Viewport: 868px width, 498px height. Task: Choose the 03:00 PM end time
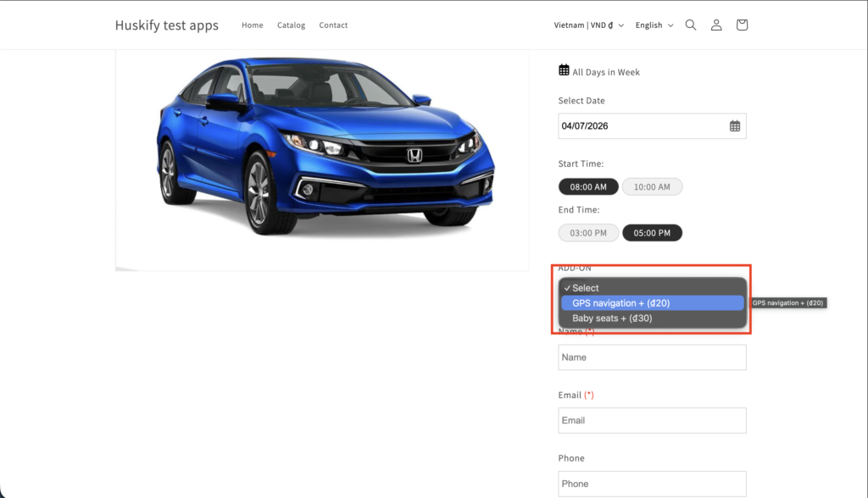tap(588, 233)
